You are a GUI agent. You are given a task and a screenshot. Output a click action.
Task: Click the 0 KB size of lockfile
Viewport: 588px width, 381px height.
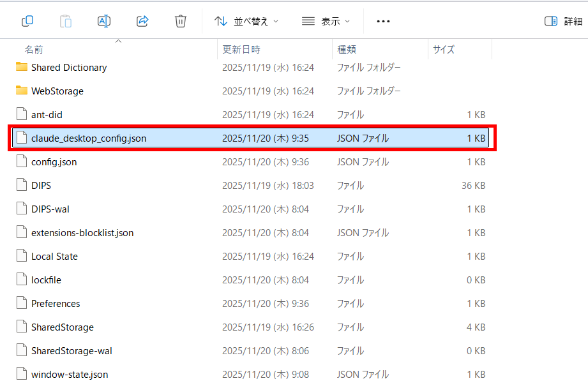click(476, 280)
